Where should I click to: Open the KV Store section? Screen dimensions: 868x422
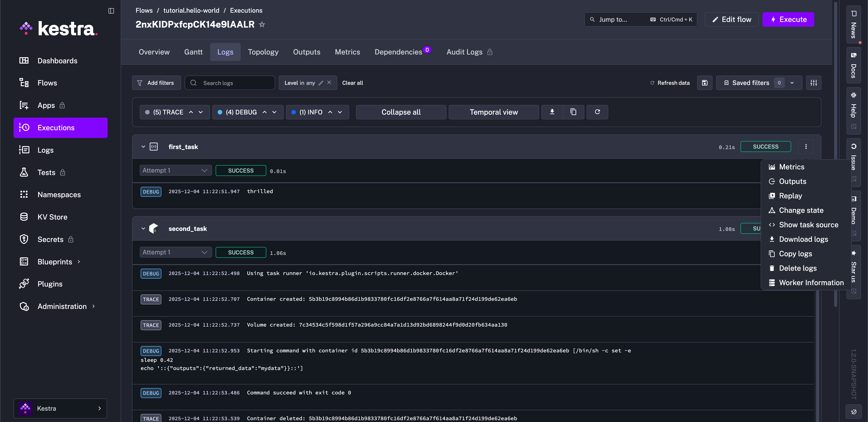[52, 217]
